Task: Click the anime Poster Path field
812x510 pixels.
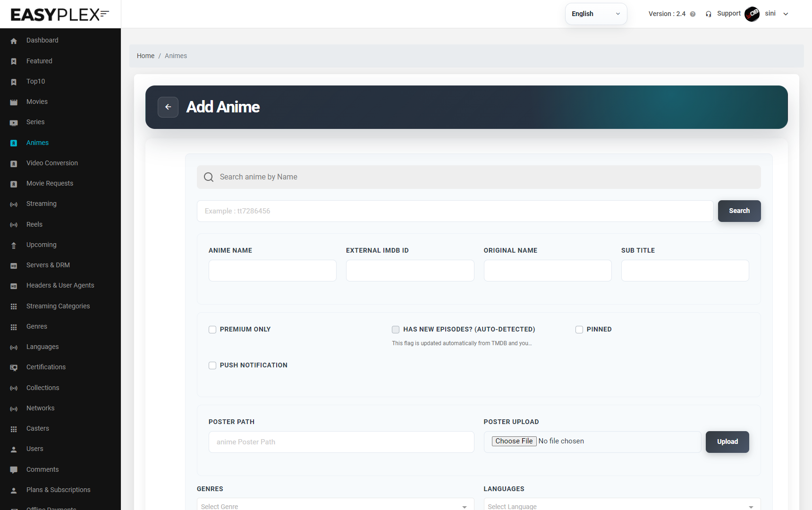Action: [341, 442]
